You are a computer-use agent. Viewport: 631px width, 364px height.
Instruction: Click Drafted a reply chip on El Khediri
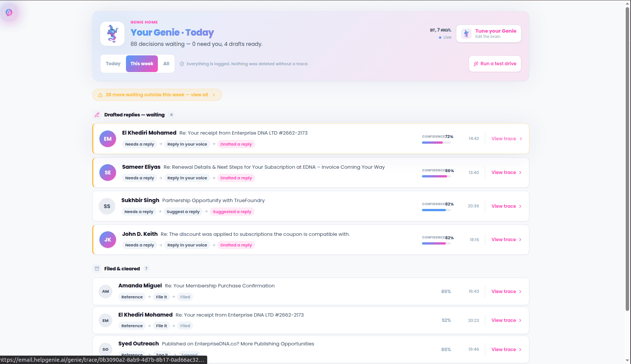point(236,144)
